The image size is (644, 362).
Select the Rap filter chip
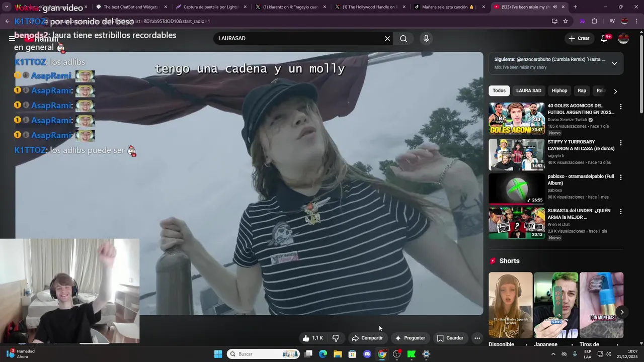pos(582,91)
